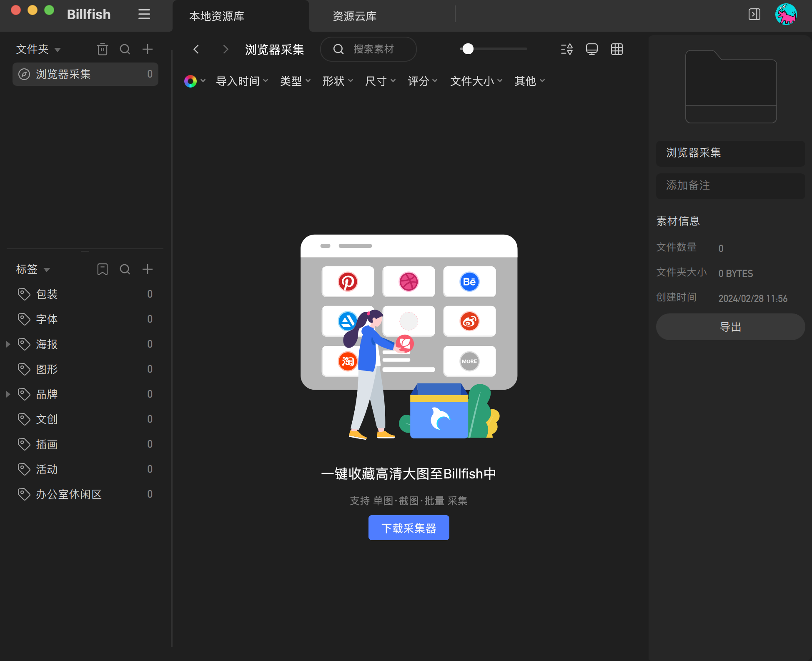Click the 海报 tag label
812x661 pixels.
tap(47, 344)
